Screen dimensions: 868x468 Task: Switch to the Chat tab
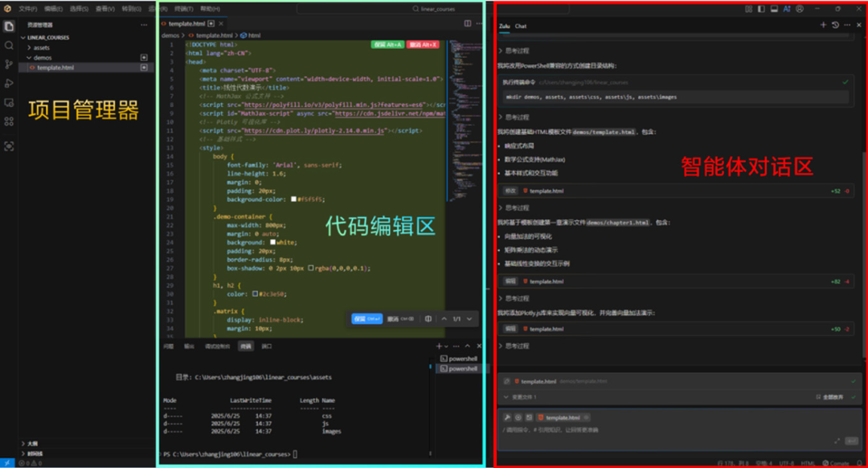click(521, 26)
